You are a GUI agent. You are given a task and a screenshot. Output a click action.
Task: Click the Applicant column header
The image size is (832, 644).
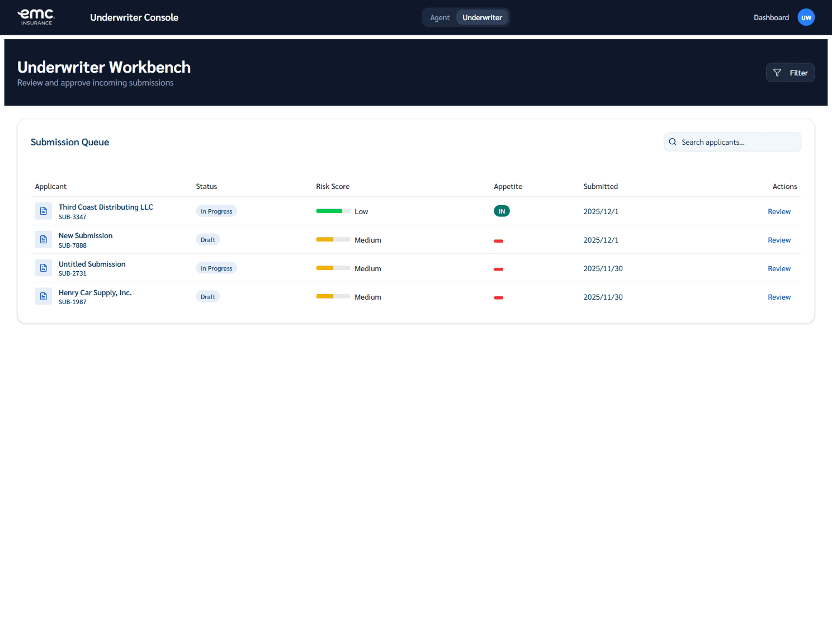[50, 186]
